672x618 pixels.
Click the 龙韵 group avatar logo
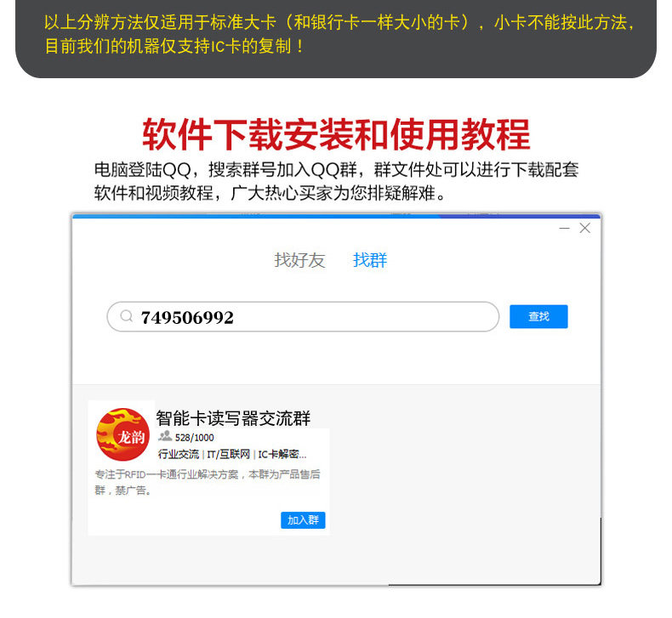(x=123, y=434)
